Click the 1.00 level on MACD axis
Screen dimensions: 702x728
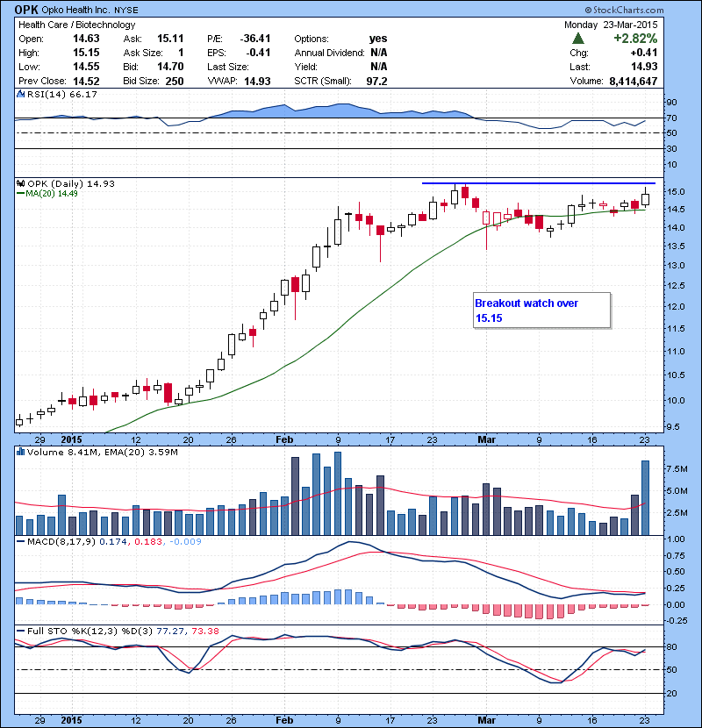(676, 539)
